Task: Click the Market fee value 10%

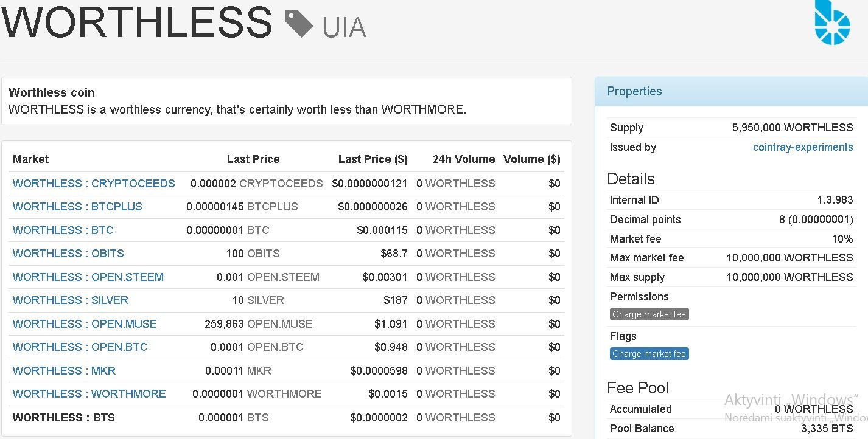Action: coord(842,239)
